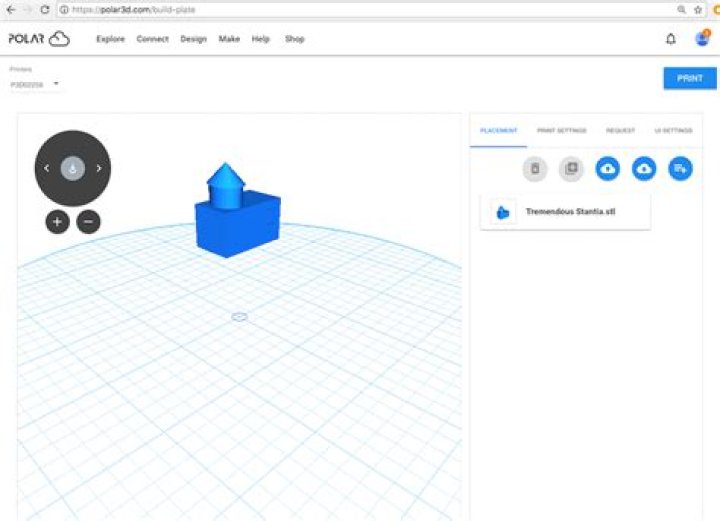Open the notifications bell
The width and height of the screenshot is (720, 521).
click(670, 39)
